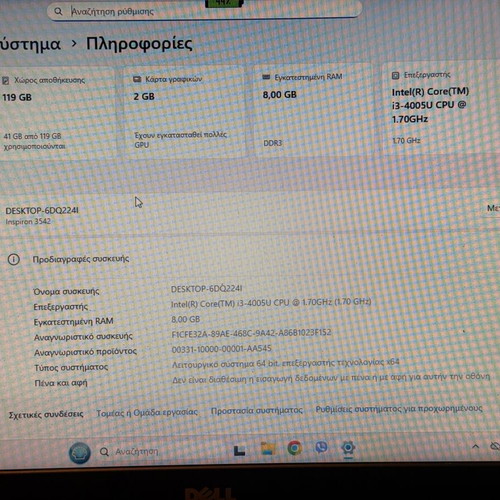500x500 pixels.
Task: Click the taskbar search magnifier icon
Action: click(104, 452)
